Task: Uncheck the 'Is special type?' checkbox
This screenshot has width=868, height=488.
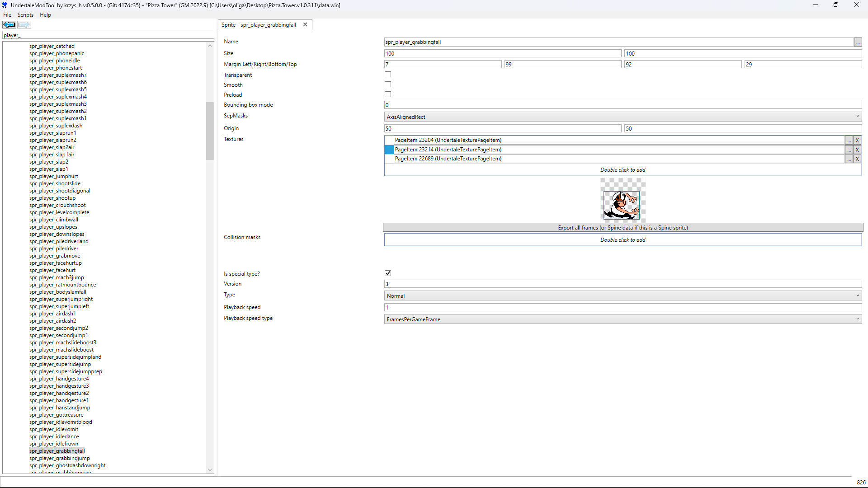Action: (x=388, y=273)
